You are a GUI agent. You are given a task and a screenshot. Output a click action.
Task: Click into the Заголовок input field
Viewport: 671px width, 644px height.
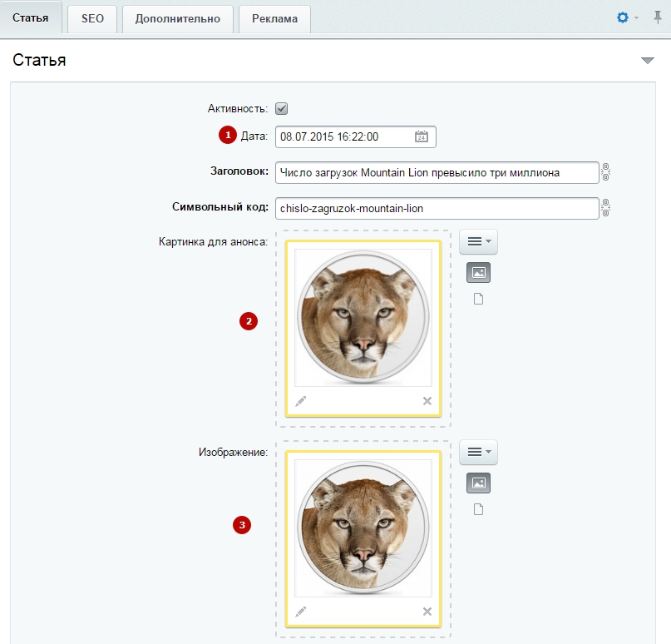pos(437,172)
